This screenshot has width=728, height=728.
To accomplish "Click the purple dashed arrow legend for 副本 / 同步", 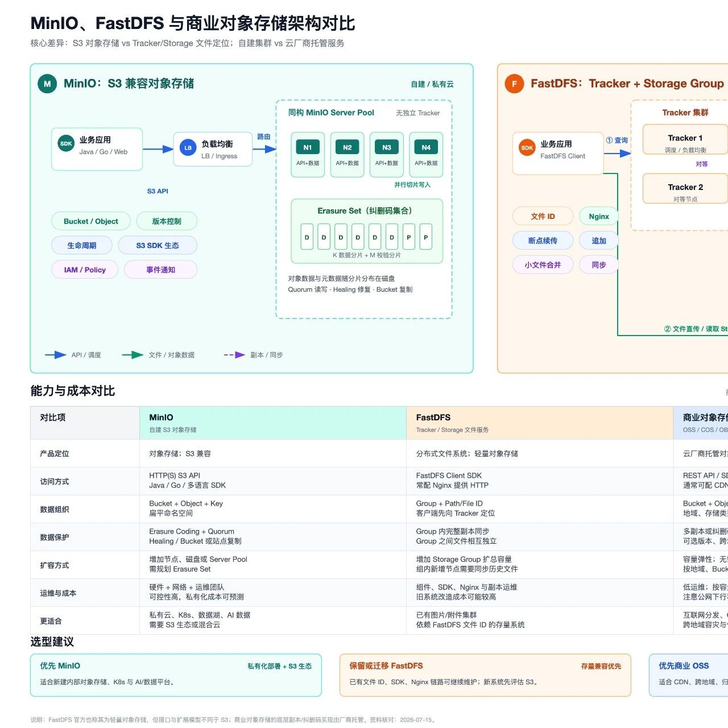I will 234,355.
